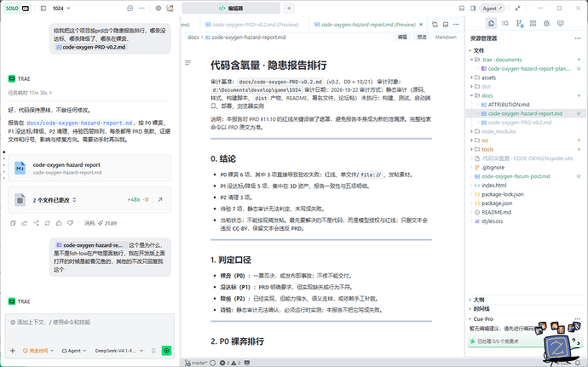Expand the node_modules folder
Viewport: 588px width, 367px height.
pyautogui.click(x=499, y=132)
